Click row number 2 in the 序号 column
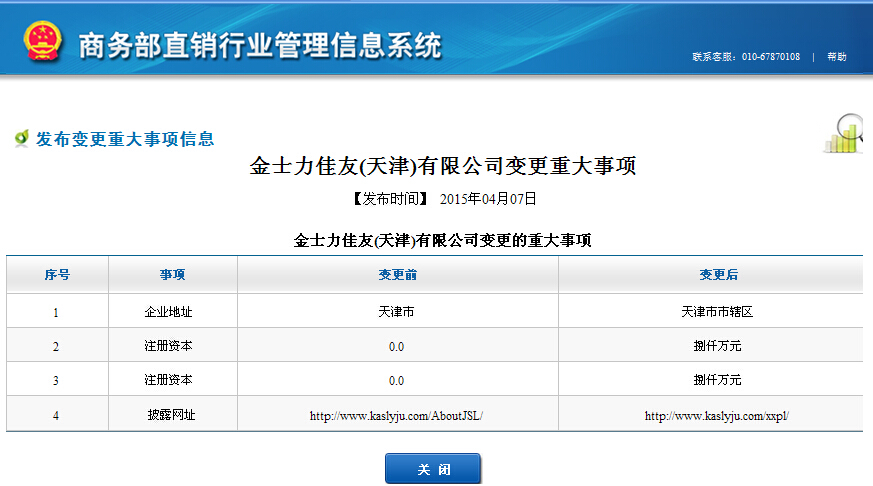The image size is (873, 486). tap(56, 347)
